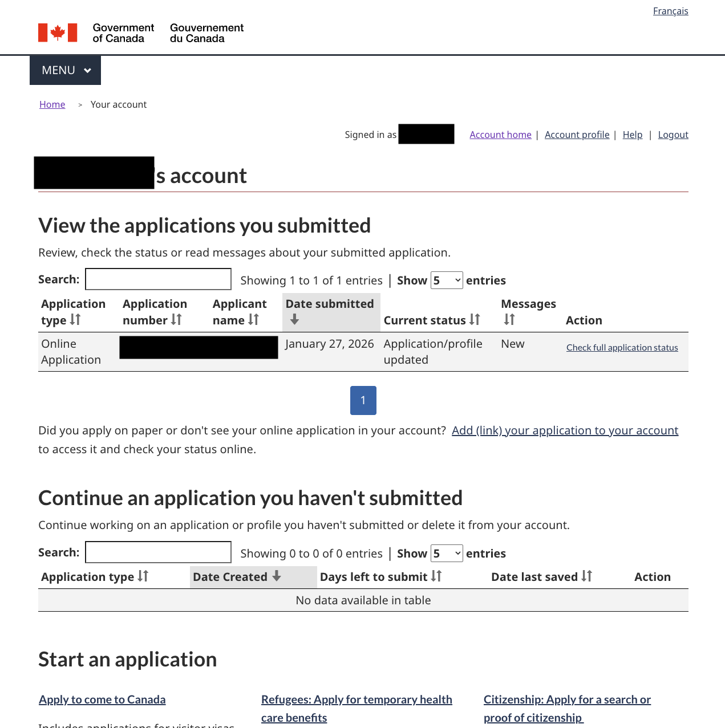Click the Government of Canada flag logo
Screen dimensions: 725x728
pos(57,32)
